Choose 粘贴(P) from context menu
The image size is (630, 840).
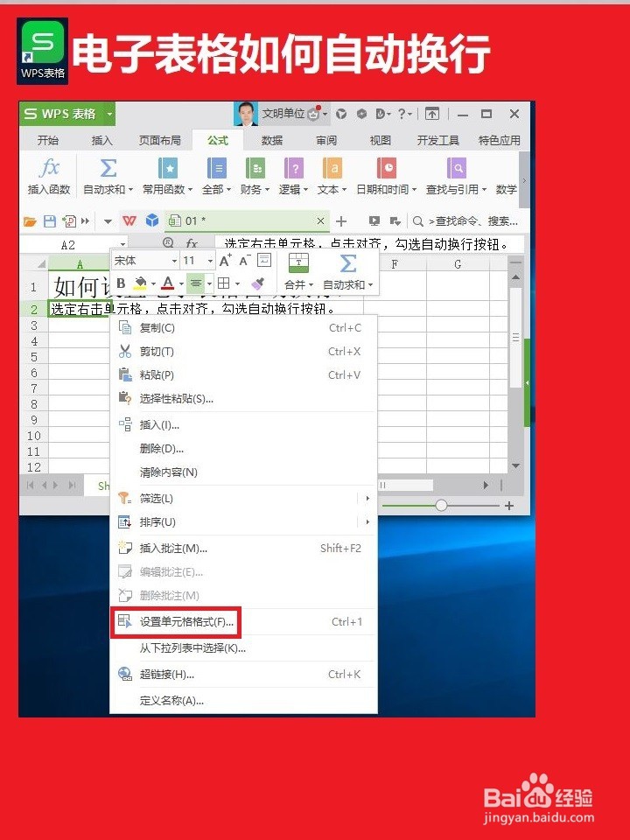244,375
